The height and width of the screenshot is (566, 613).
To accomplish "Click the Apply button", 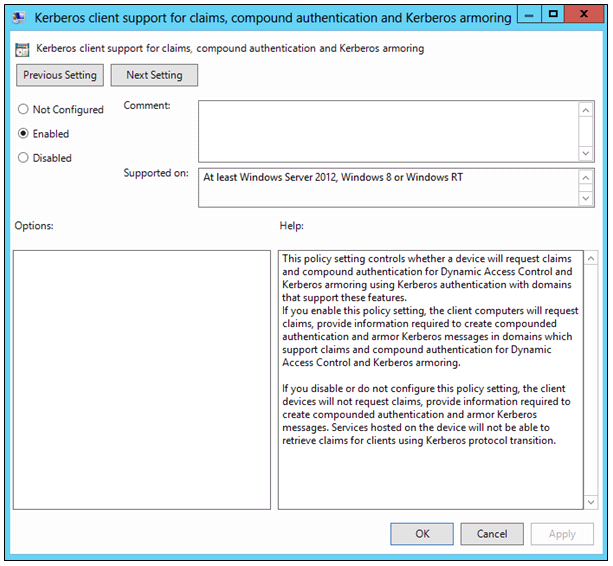I will coord(562,534).
